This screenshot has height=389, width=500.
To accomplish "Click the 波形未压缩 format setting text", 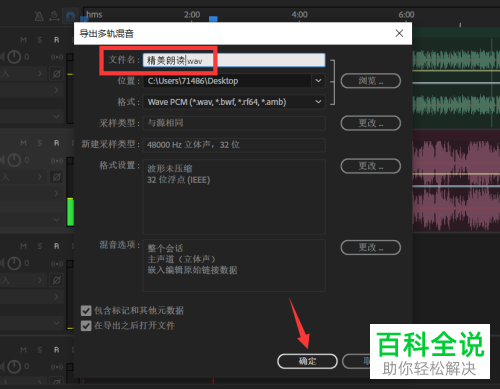I will [170, 168].
